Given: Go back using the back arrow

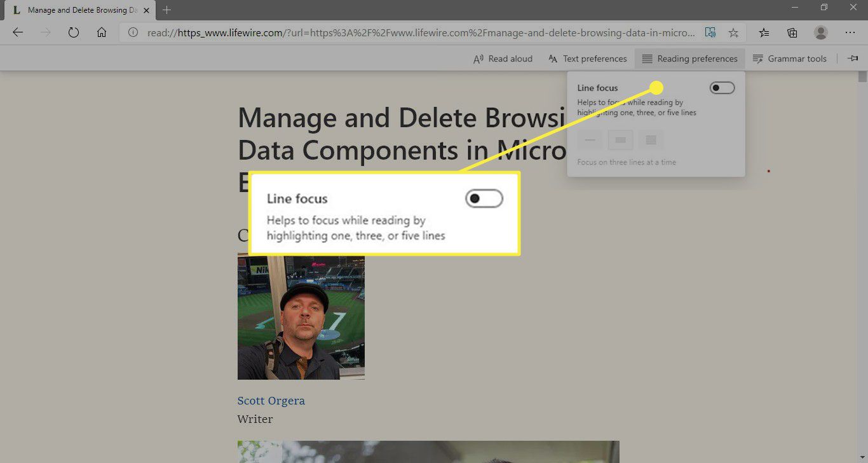Looking at the screenshot, I should (18, 32).
